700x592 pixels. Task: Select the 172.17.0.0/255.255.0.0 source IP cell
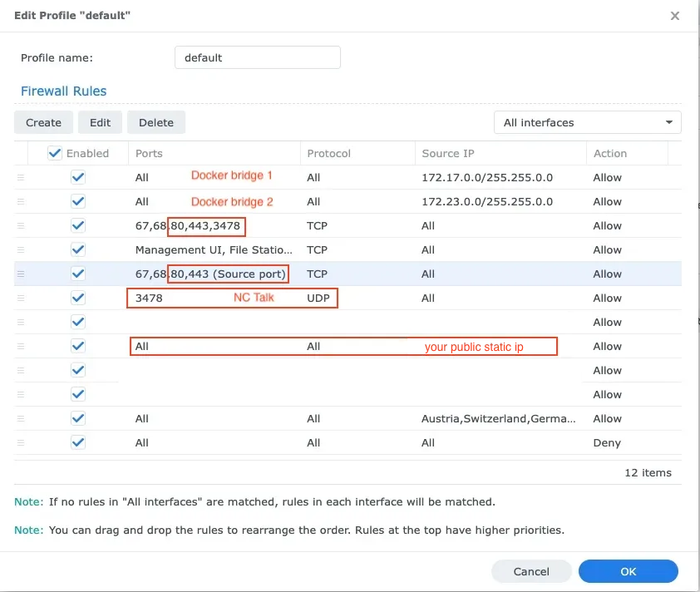point(487,178)
